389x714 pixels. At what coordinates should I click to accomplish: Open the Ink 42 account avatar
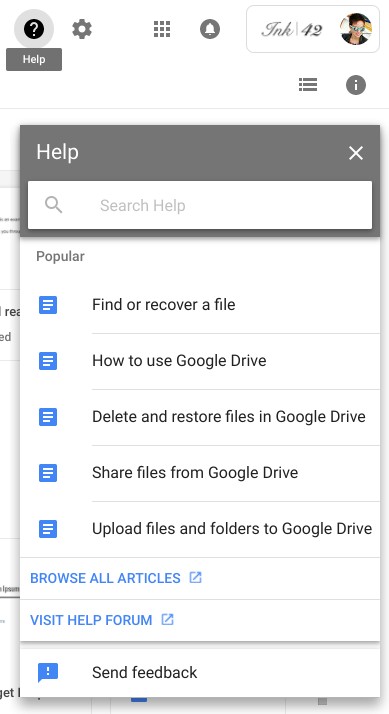pyautogui.click(x=356, y=29)
